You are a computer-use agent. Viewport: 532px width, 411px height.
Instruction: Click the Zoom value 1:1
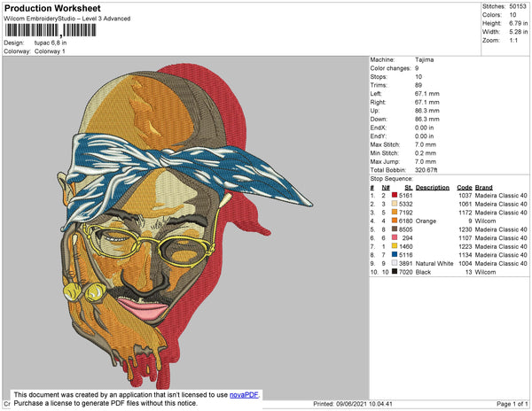click(513, 41)
